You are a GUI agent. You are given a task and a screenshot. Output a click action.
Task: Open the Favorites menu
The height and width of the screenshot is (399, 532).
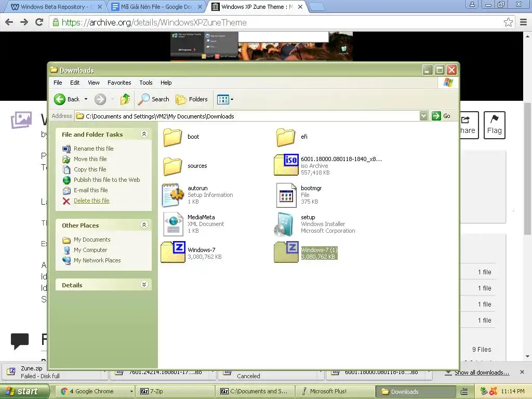(119, 83)
